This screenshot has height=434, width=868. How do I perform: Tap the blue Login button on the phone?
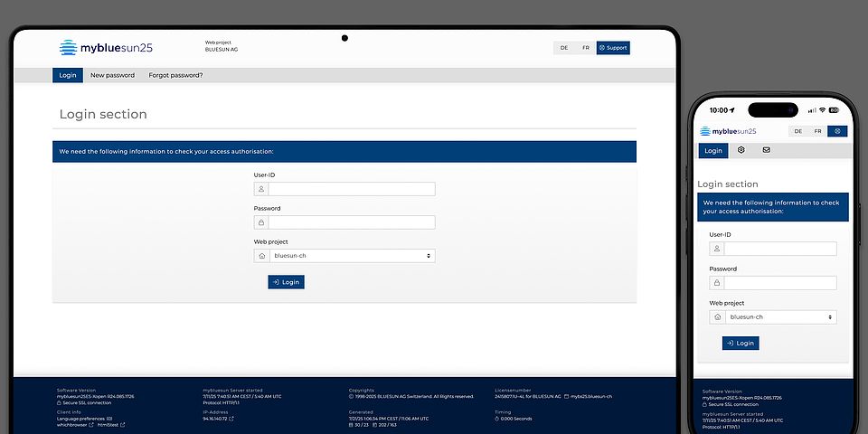tap(741, 344)
